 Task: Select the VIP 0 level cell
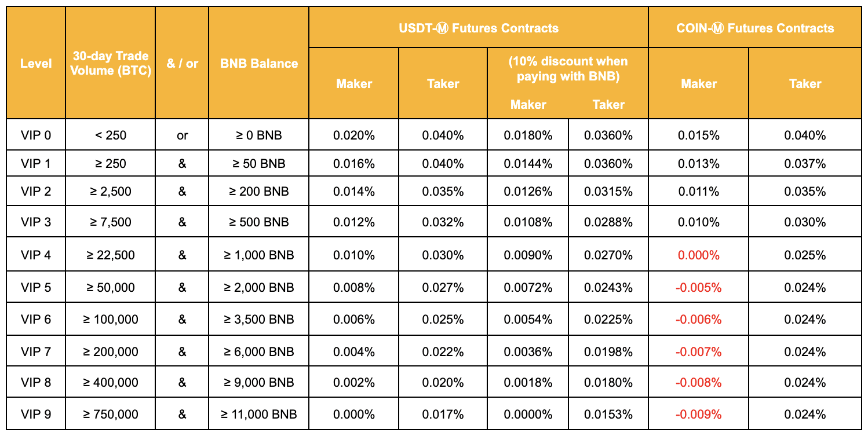[36, 135]
